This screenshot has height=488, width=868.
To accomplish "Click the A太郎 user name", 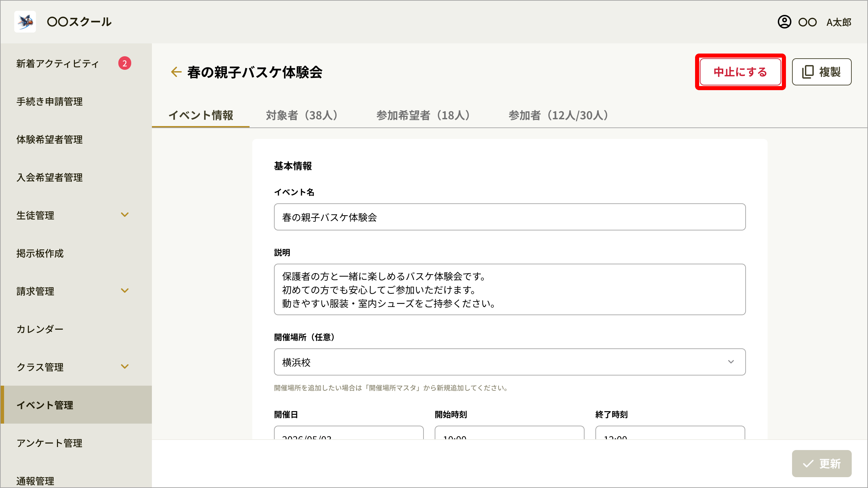I will tap(839, 22).
